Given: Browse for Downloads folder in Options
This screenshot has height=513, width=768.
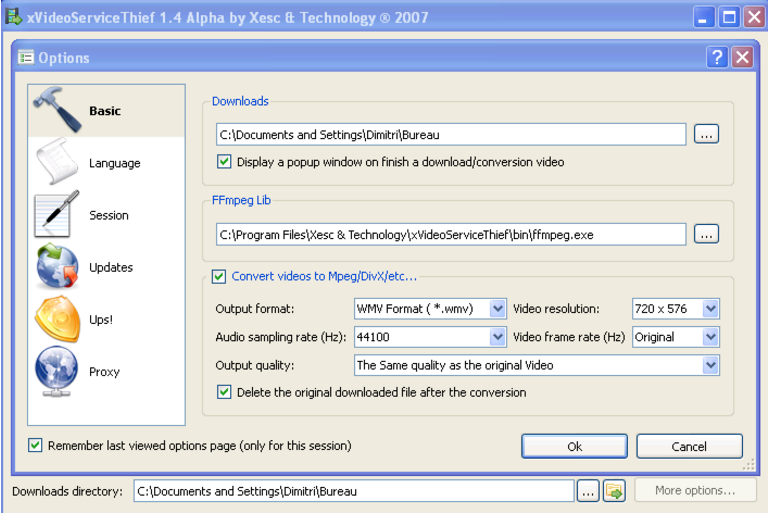Looking at the screenshot, I should (706, 134).
